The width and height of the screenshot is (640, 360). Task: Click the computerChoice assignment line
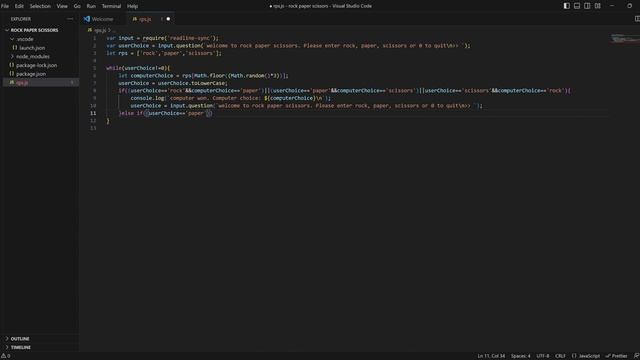tap(203, 76)
